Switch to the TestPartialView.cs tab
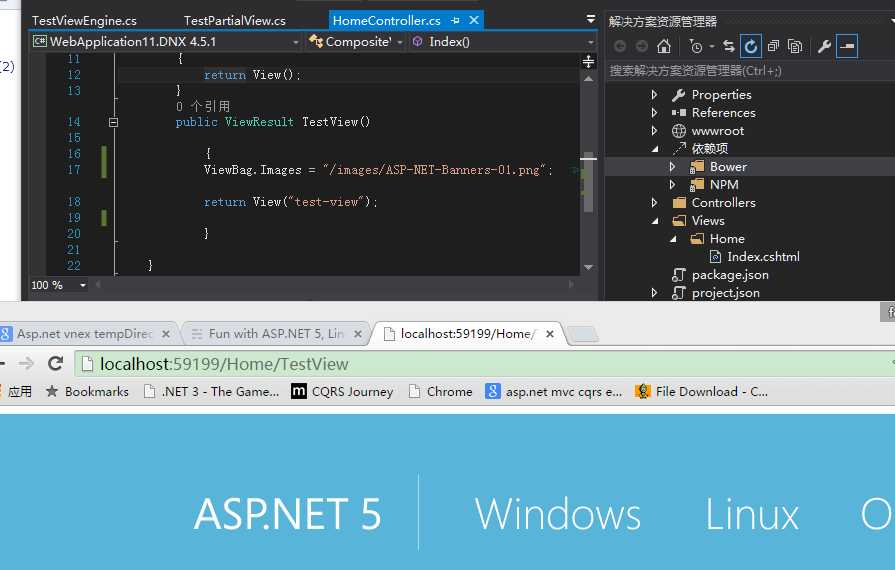Viewport: 895px width, 570px height. (x=235, y=21)
